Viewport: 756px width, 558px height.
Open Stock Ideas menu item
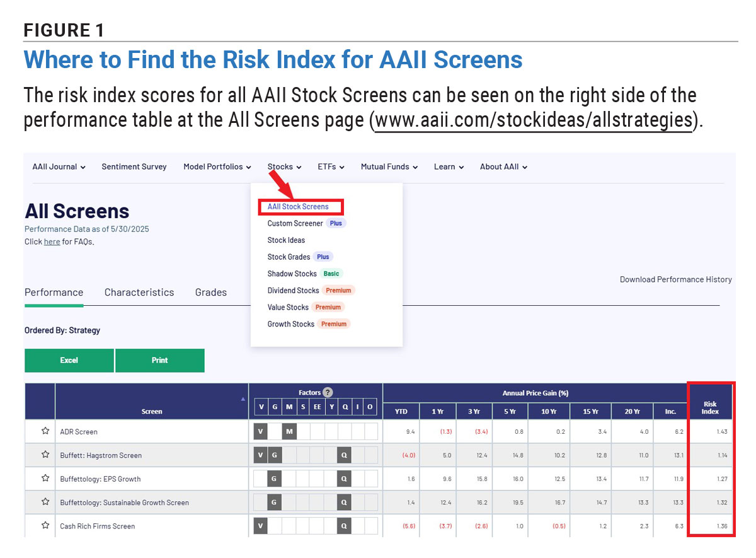pyautogui.click(x=286, y=240)
